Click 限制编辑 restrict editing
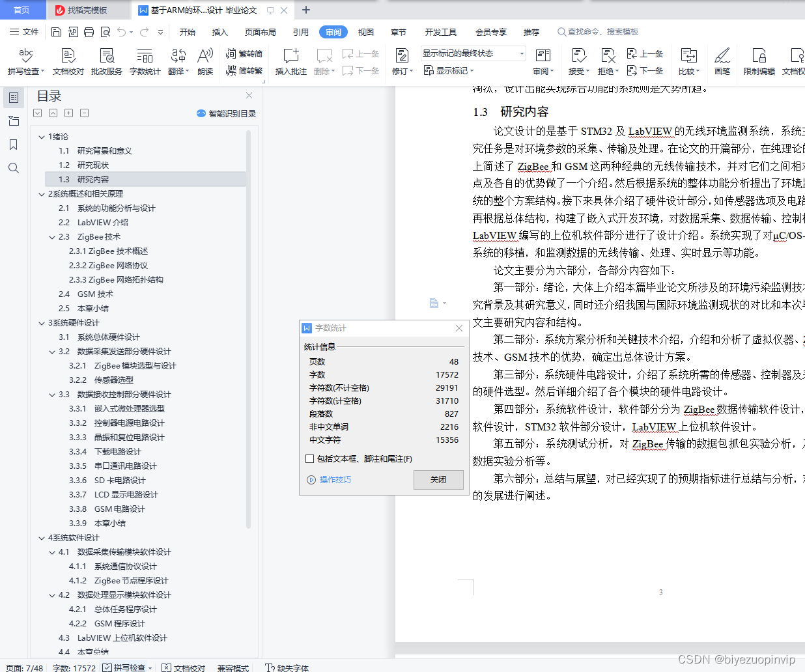Image resolution: width=805 pixels, height=672 pixels. pyautogui.click(x=759, y=62)
